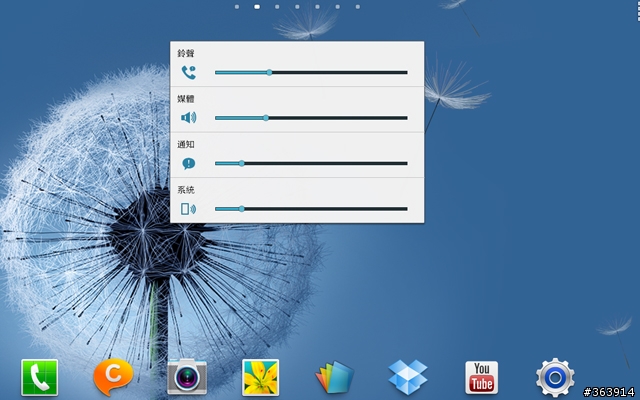Viewport: 640px width, 400px height.
Task: Open the Gallery app with yellow flower
Action: pyautogui.click(x=260, y=377)
